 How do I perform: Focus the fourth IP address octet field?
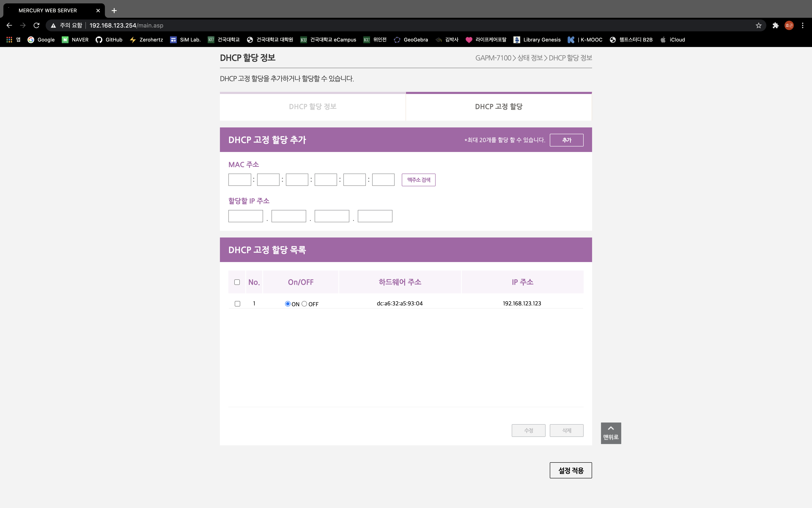375,216
